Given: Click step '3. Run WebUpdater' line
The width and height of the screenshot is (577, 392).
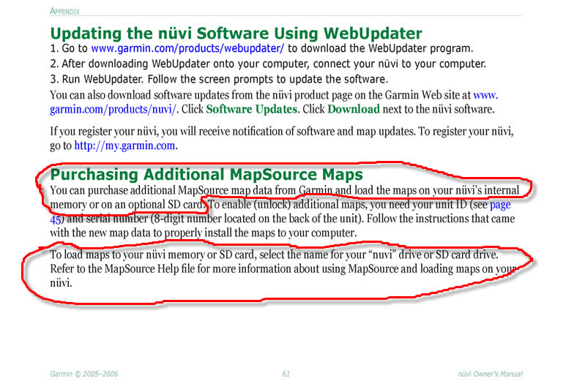Looking at the screenshot, I should 219,80.
